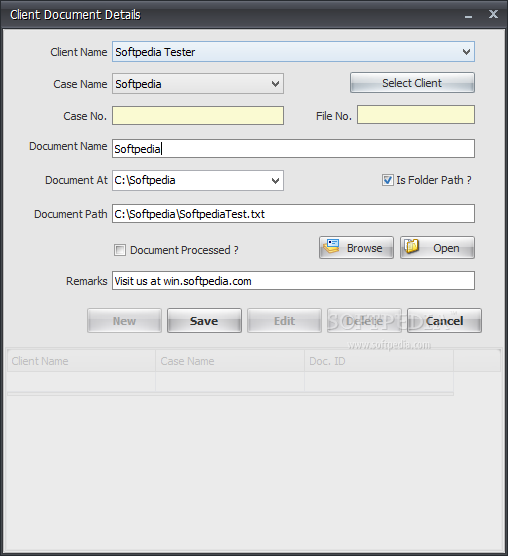The height and width of the screenshot is (556, 508).
Task: Save the document details
Action: [204, 321]
